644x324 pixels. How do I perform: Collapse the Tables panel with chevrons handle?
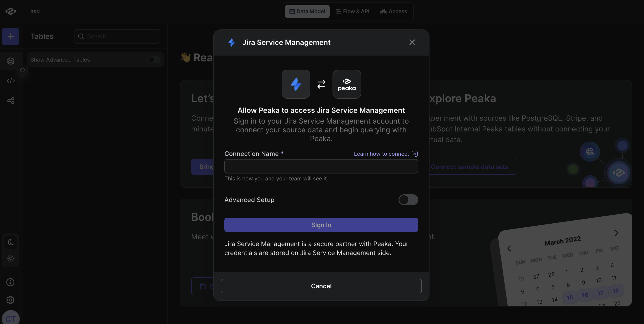coord(22,70)
